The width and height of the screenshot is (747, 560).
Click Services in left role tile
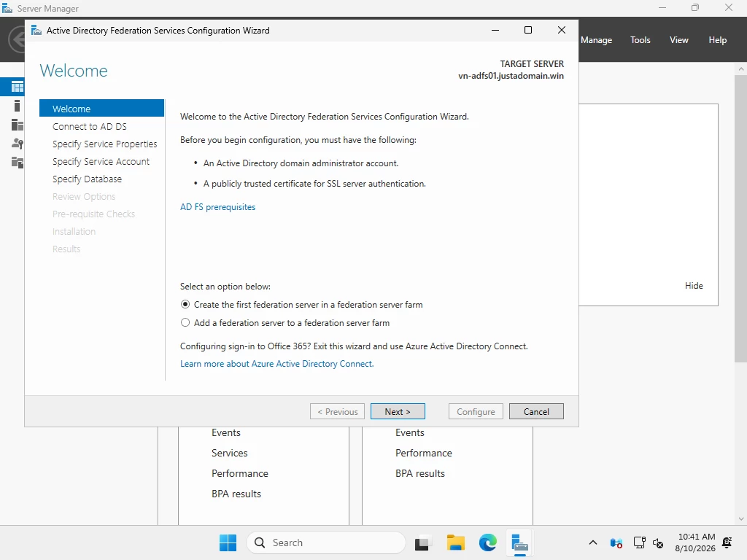pyautogui.click(x=230, y=453)
